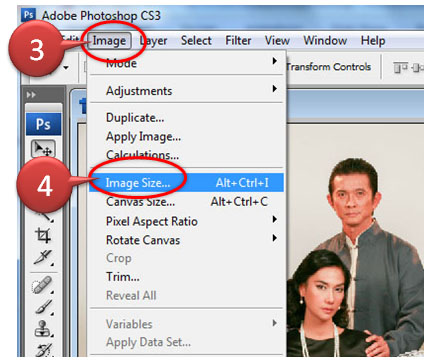Expand the Mode submenu

click(x=186, y=62)
